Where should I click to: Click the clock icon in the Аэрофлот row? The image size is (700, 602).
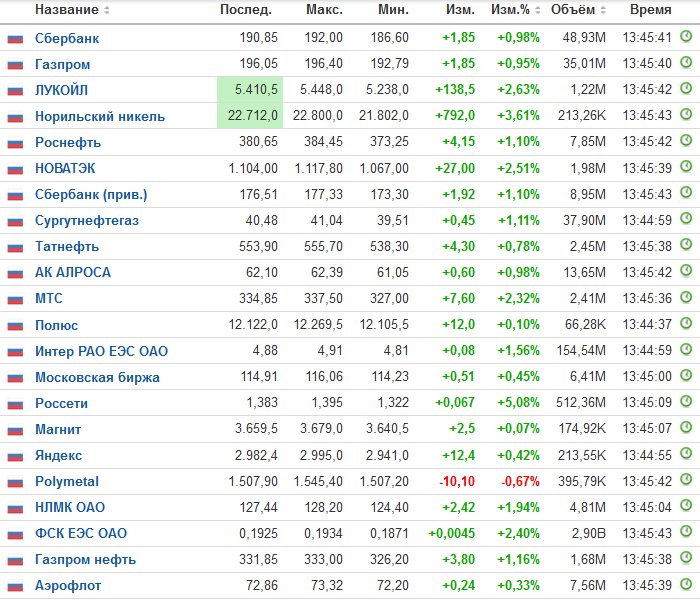pyautogui.click(x=686, y=584)
